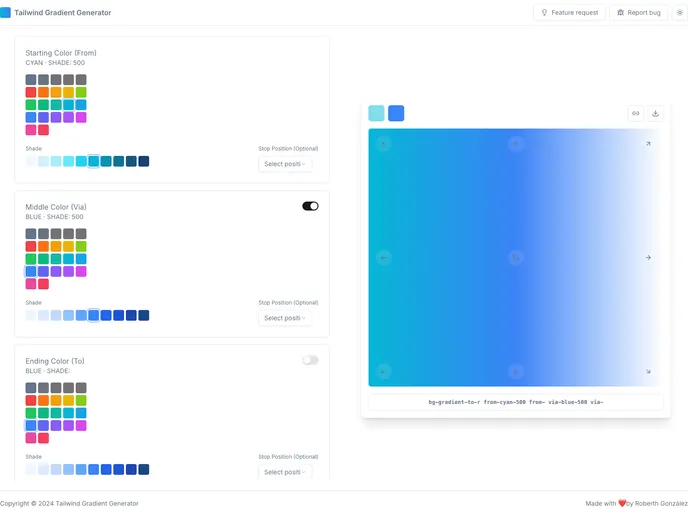Select the cyan swatch above the gradient preview
The height and width of the screenshot is (512, 688).
[x=376, y=113]
